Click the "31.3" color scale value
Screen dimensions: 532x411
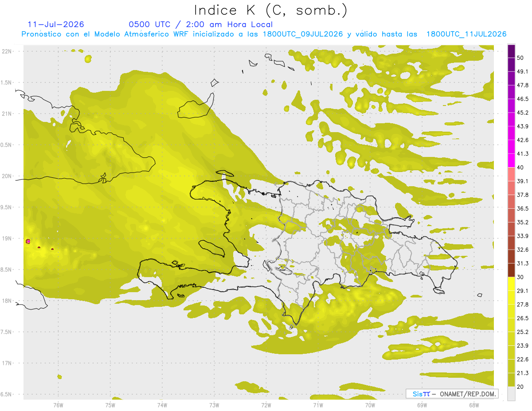click(x=523, y=263)
